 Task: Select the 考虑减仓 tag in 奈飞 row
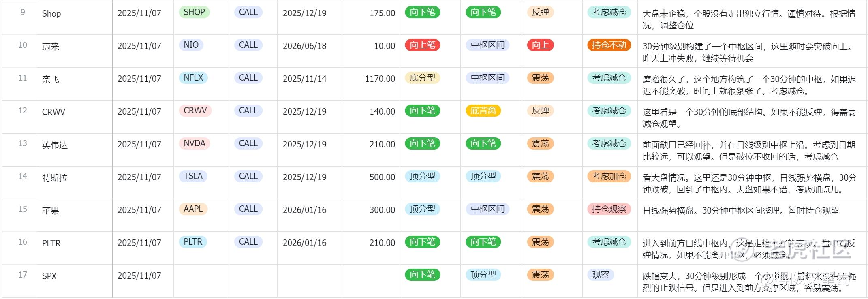click(609, 78)
